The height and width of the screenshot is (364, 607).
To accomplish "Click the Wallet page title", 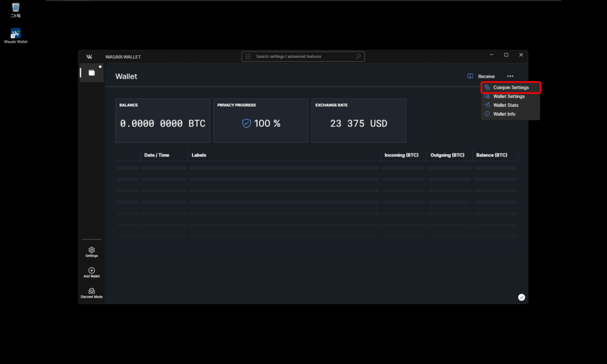I will [x=126, y=76].
